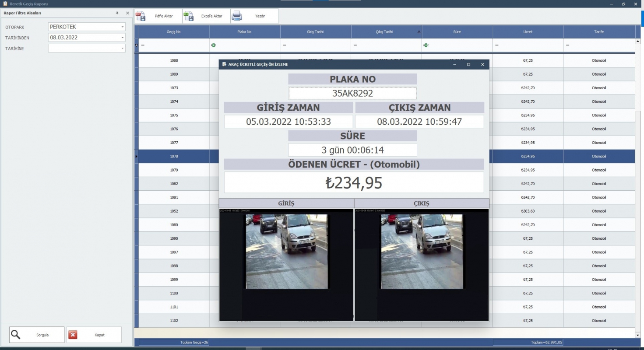Viewport: 644px width, 350px height.
Task: Maximize the Araç Ücretli Geçiş preview window
Action: 468,65
